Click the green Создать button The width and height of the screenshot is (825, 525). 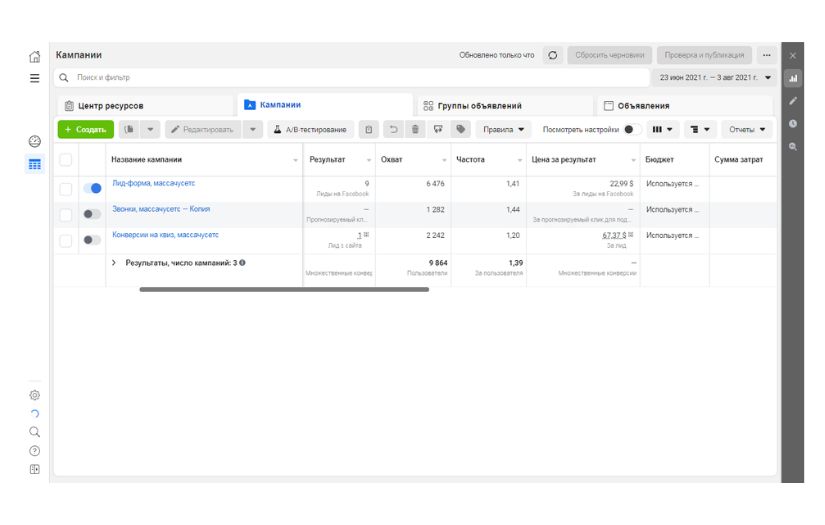click(86, 129)
